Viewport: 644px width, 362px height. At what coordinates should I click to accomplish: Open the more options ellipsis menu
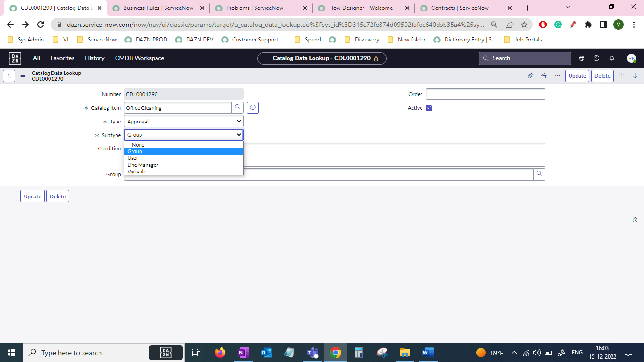click(x=558, y=76)
